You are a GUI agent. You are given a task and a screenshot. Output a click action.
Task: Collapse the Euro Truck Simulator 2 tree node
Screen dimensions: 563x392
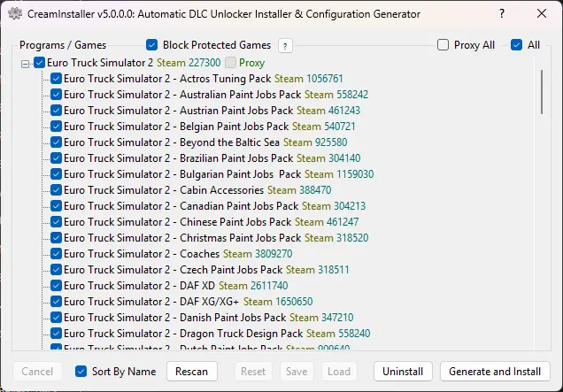click(x=26, y=64)
